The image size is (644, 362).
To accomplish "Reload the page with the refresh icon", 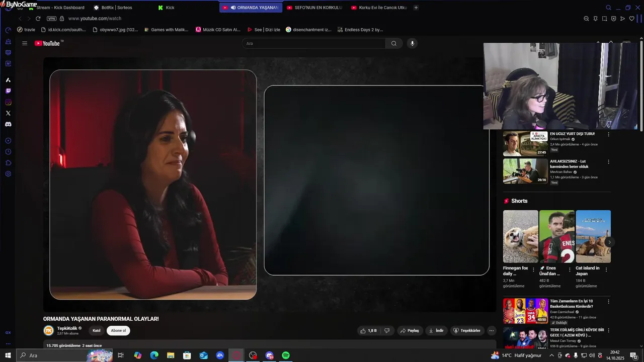I will click(38, 19).
